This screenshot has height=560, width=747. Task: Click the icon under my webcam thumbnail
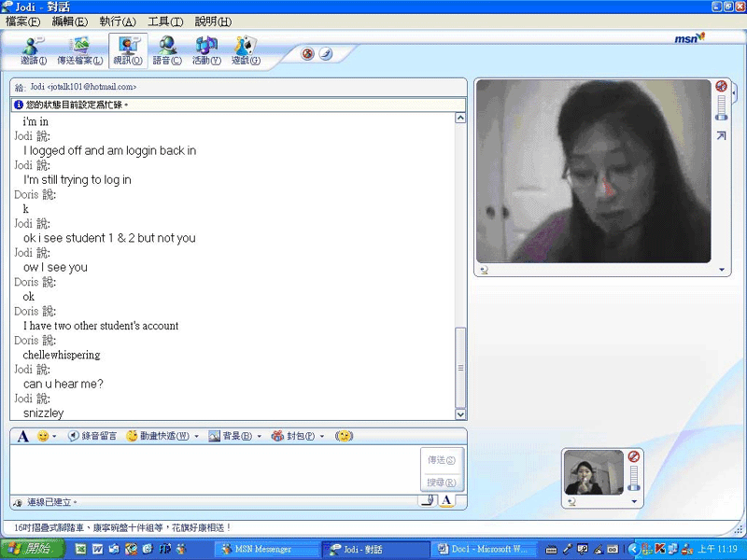coord(571,501)
